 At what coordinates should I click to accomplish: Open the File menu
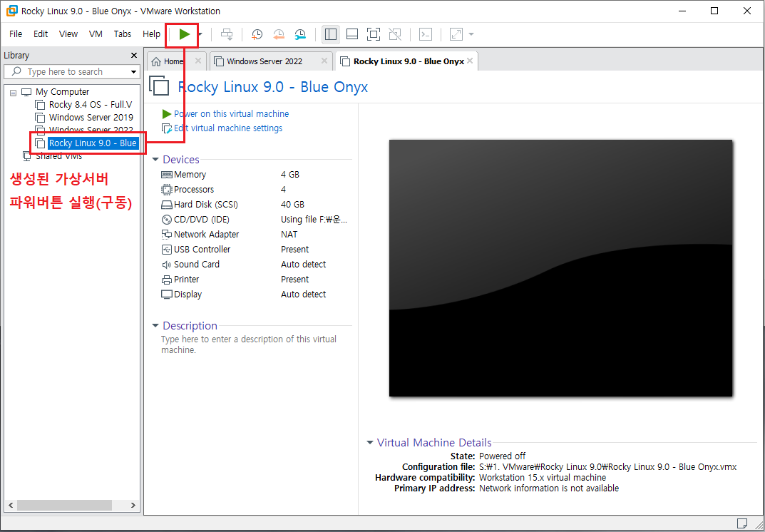(16, 34)
